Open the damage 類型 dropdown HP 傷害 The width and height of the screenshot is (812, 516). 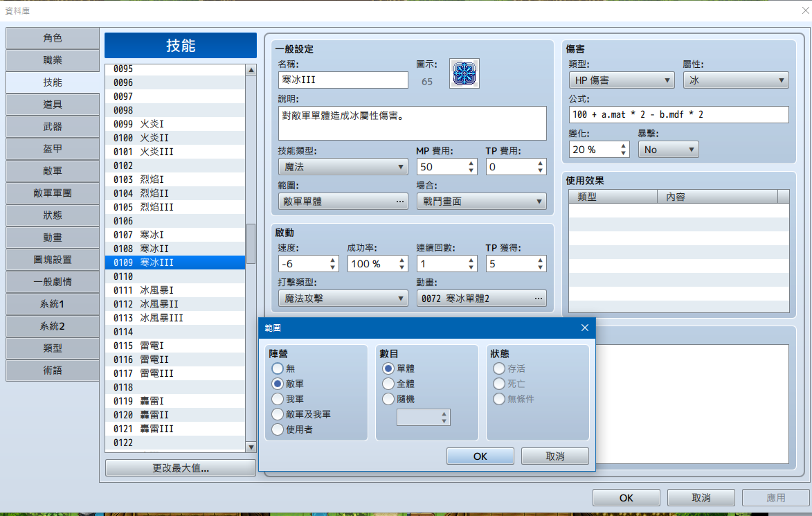(x=622, y=80)
